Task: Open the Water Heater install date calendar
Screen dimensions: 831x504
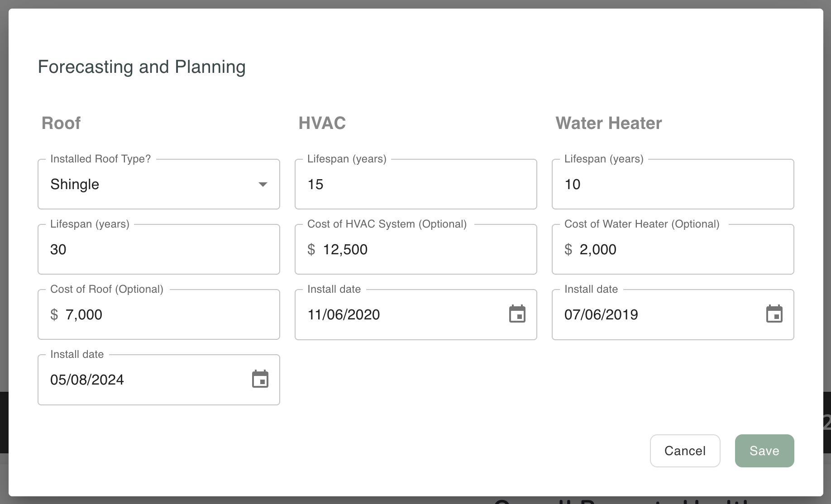Action: [774, 314]
